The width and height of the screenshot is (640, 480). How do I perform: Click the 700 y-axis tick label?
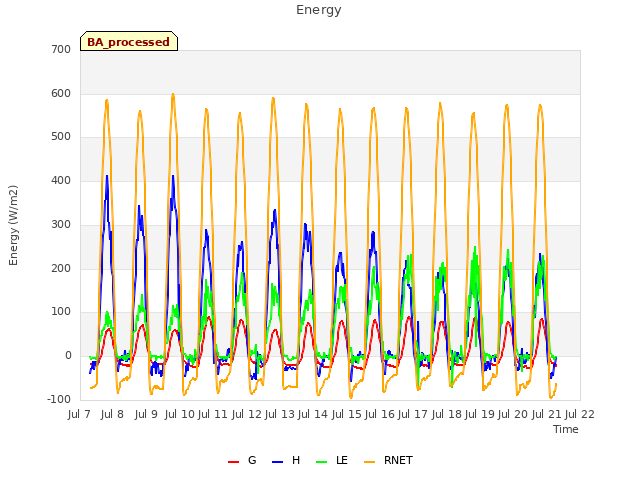61,50
